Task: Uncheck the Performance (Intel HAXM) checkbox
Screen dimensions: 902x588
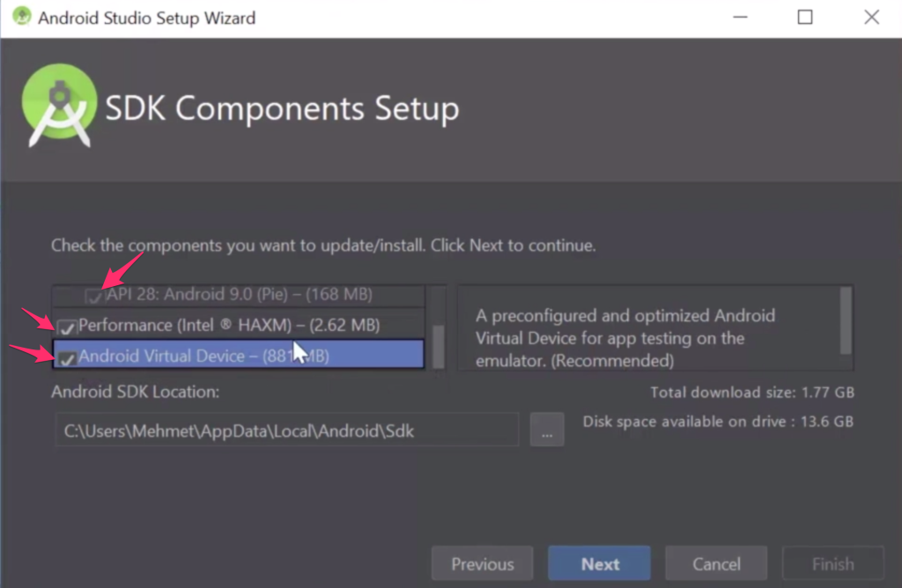Action: point(67,327)
